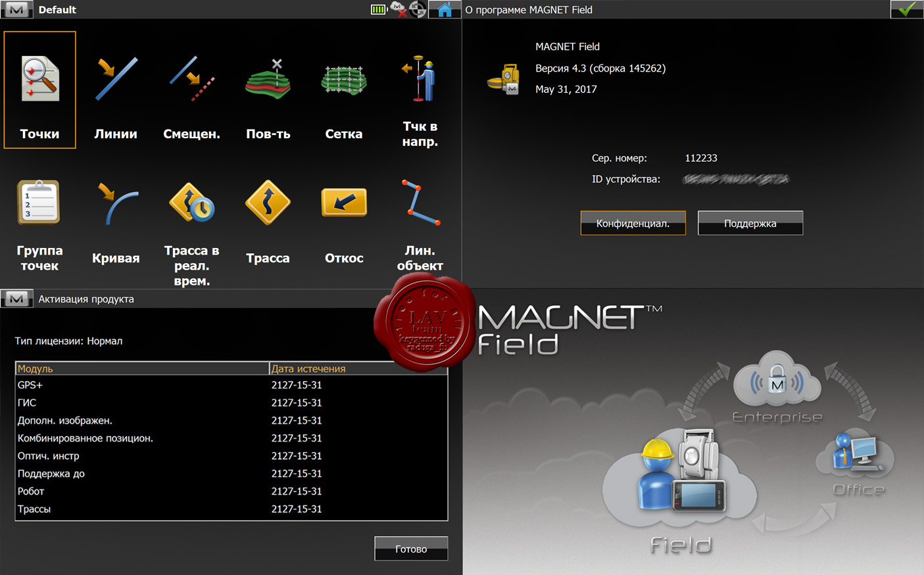The image size is (924, 575).
Task: Click the expiry date in Трассы row
Action: (x=297, y=509)
